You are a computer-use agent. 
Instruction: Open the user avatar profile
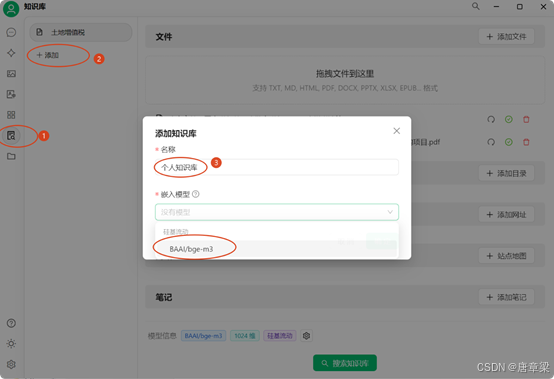coord(11,9)
